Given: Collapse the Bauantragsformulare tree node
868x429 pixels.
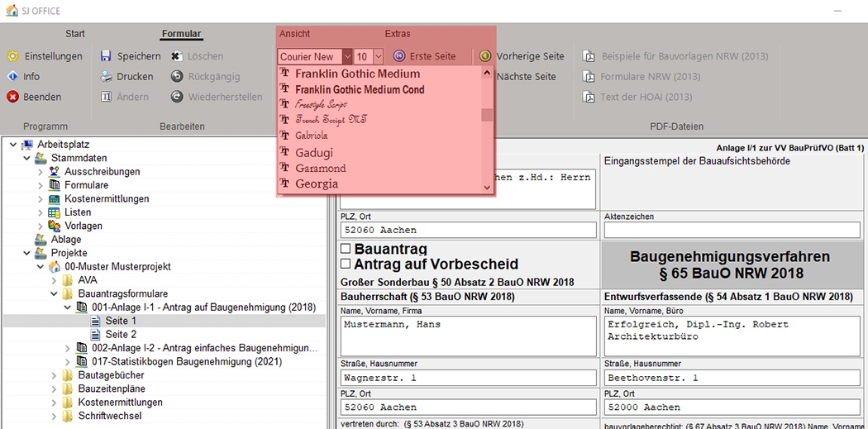Looking at the screenshot, I should 54,293.
